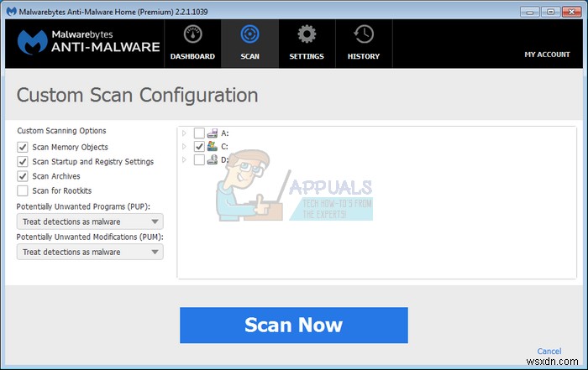Check the D: drive checkbox
588x370 pixels.
(199, 160)
